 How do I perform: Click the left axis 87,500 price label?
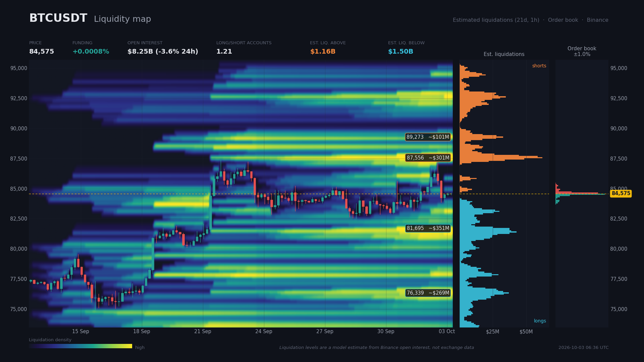[19, 159]
